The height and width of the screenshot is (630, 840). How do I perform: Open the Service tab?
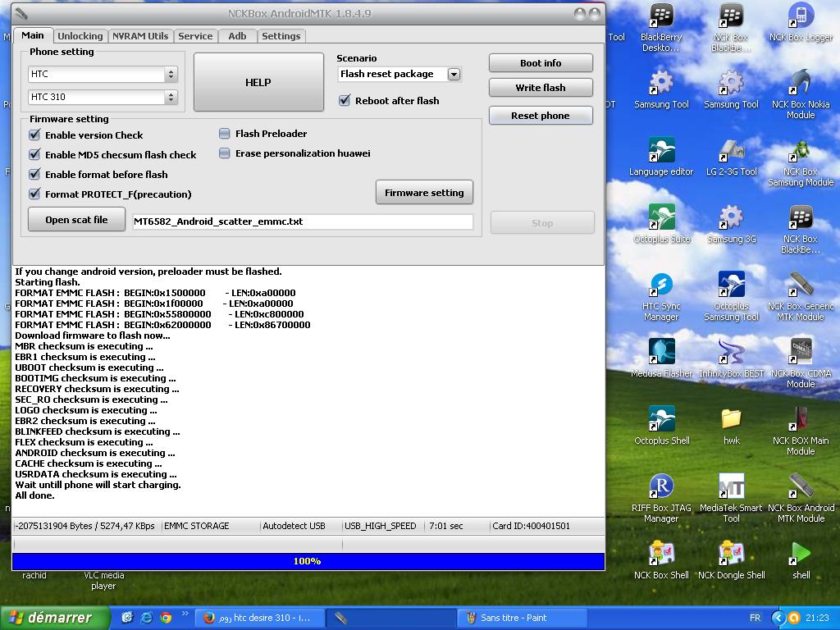[195, 36]
